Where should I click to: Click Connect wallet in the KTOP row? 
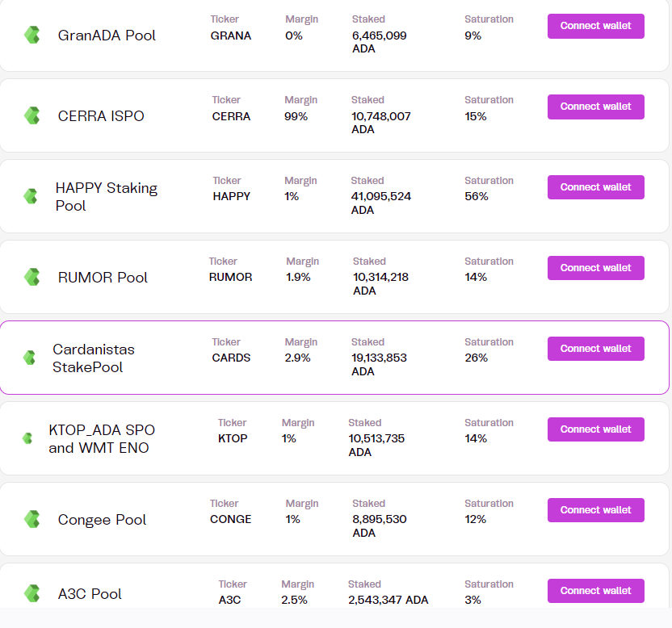click(x=595, y=429)
